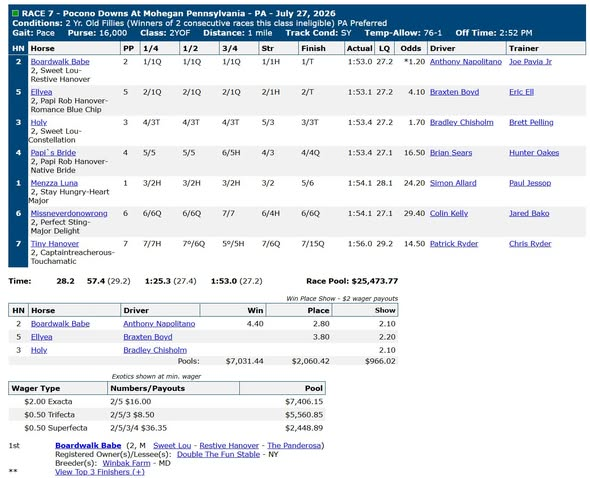Open driver Anthony Napolitano in race results

point(466,62)
